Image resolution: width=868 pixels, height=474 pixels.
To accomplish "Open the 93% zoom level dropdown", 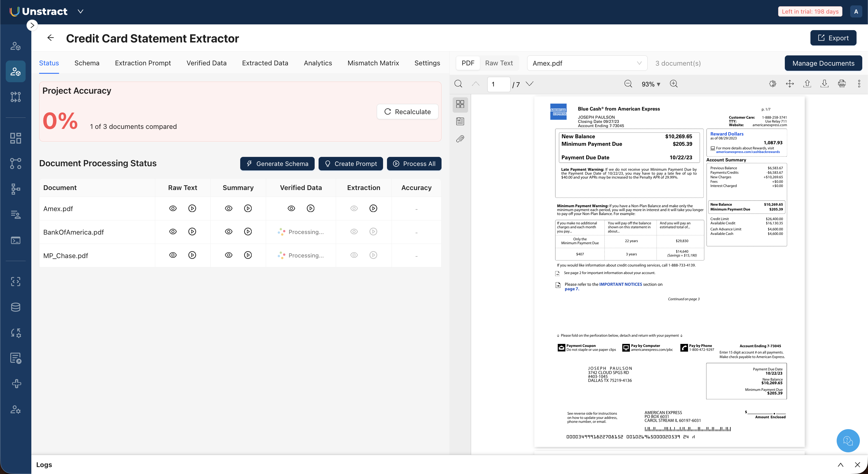I will point(650,84).
